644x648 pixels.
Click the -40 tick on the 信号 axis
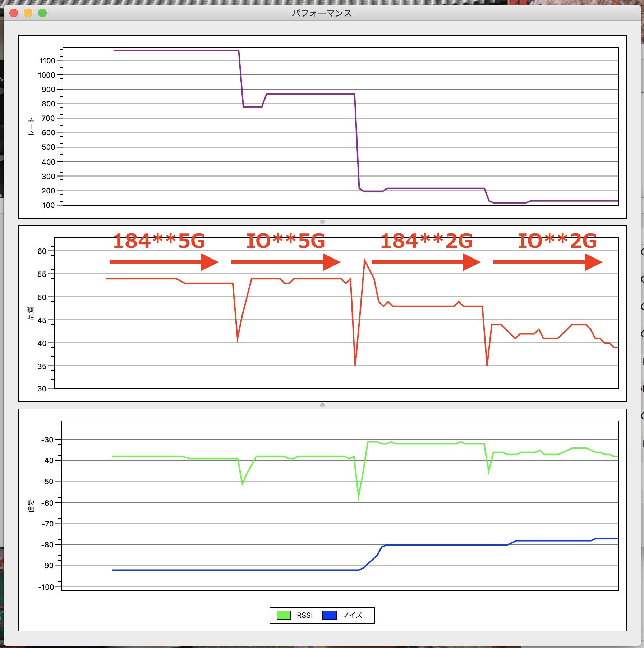click(47, 461)
